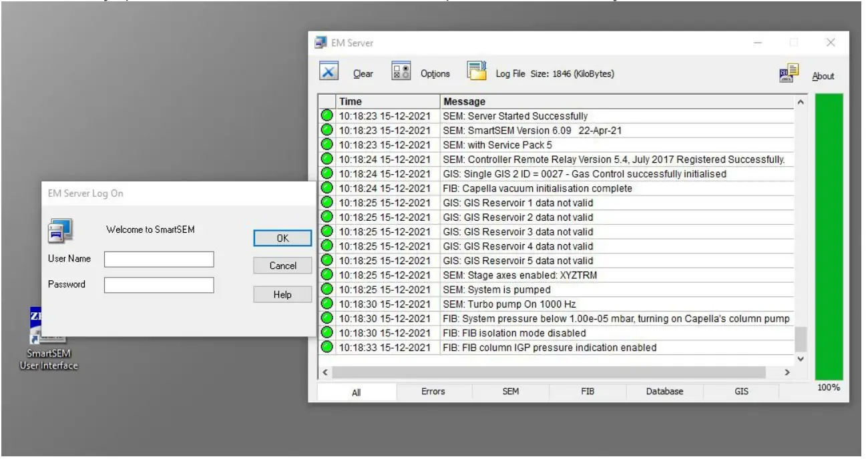The height and width of the screenshot is (461, 868).
Task: Click green status icon for Stage axes enabled row
Action: point(327,275)
